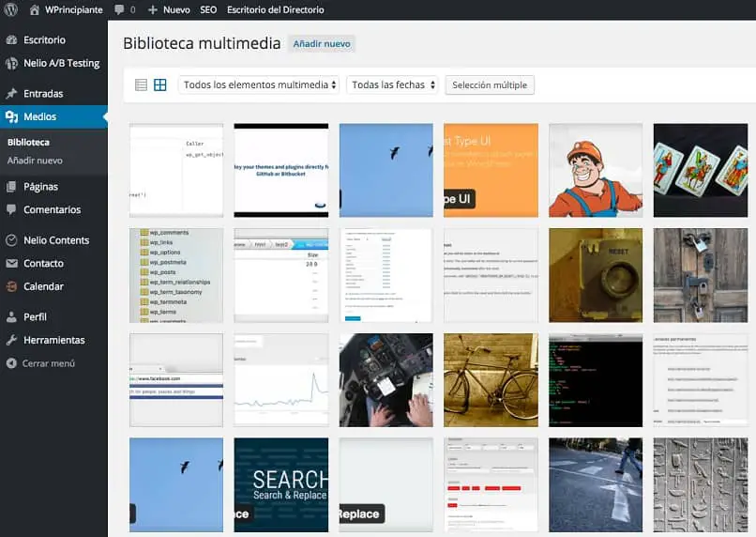
Task: Click the Páginas pages icon
Action: [11, 187]
